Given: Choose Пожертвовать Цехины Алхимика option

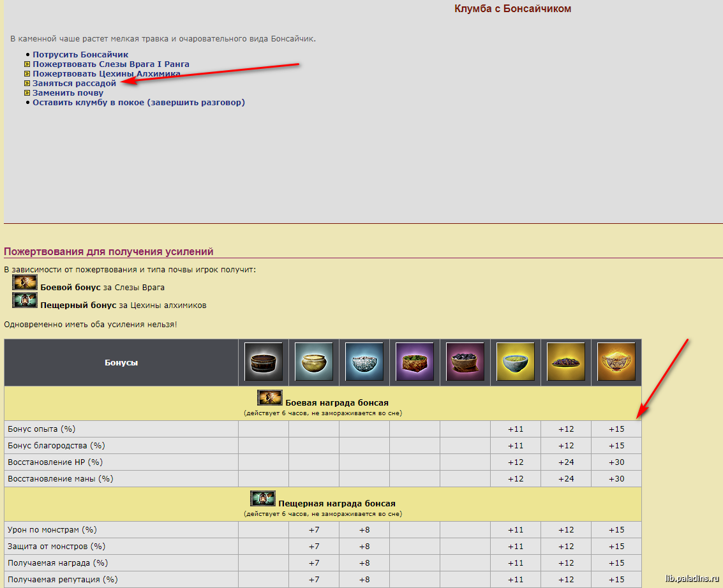Looking at the screenshot, I should pos(106,74).
